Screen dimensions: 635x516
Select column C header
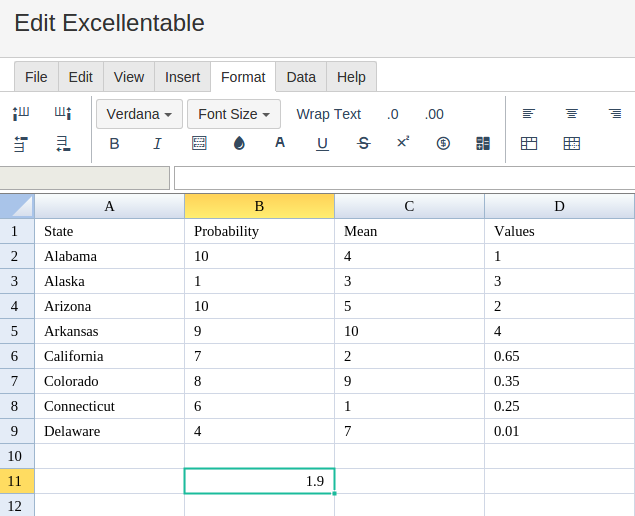409,206
